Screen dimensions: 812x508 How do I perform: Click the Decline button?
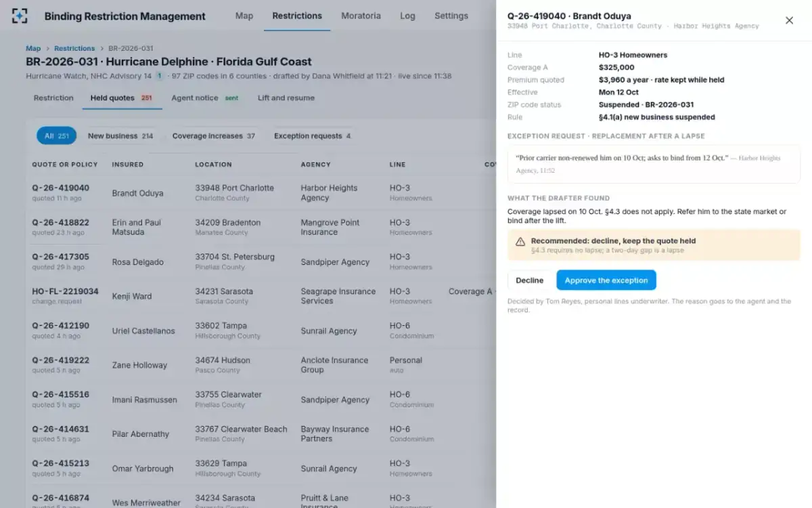[x=530, y=280]
